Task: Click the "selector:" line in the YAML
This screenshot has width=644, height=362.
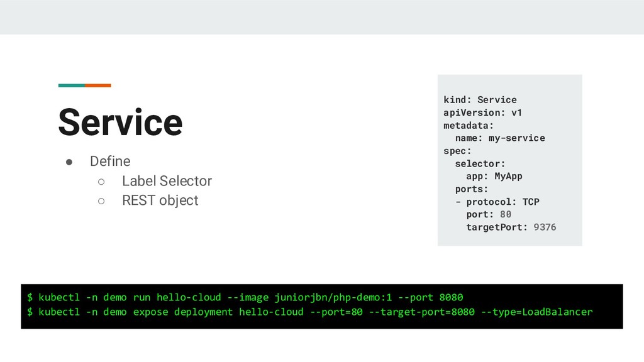Action: 480,163
